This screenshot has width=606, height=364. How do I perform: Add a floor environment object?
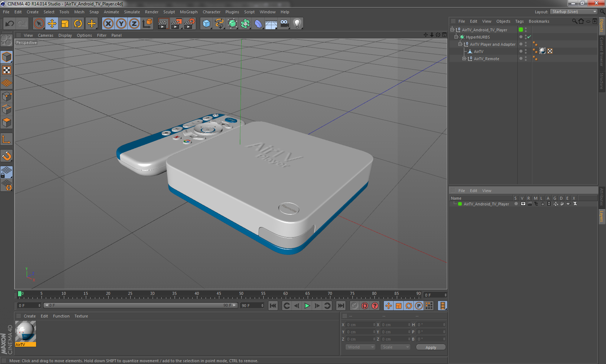click(271, 24)
